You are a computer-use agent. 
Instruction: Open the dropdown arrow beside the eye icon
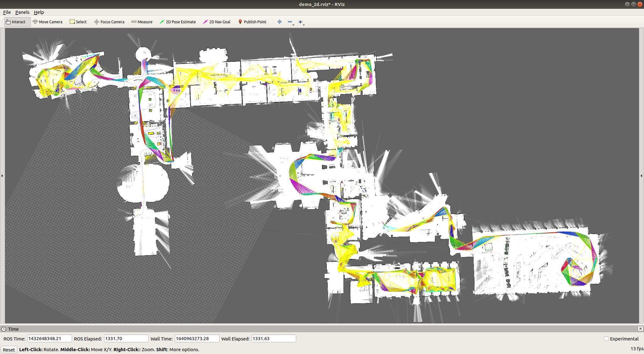[304, 25]
